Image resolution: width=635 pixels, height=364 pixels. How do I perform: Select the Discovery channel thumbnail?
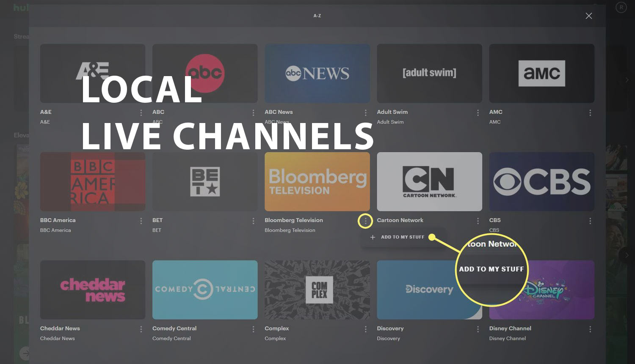click(429, 290)
